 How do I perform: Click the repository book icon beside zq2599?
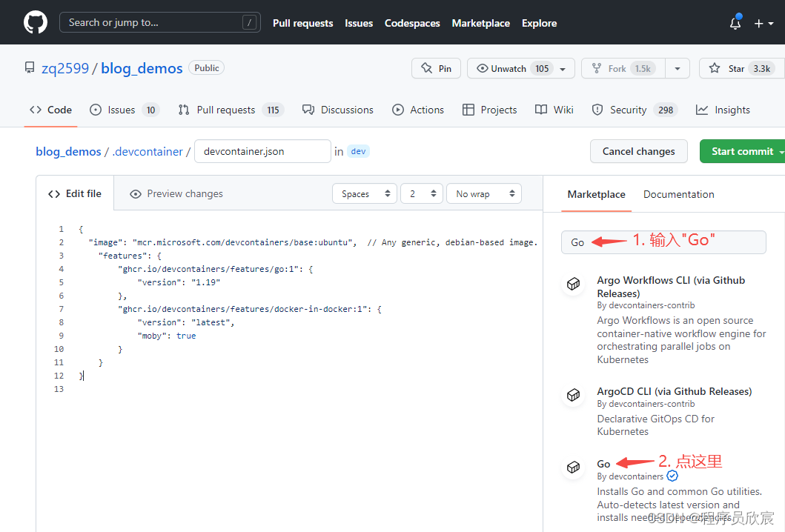(x=30, y=68)
